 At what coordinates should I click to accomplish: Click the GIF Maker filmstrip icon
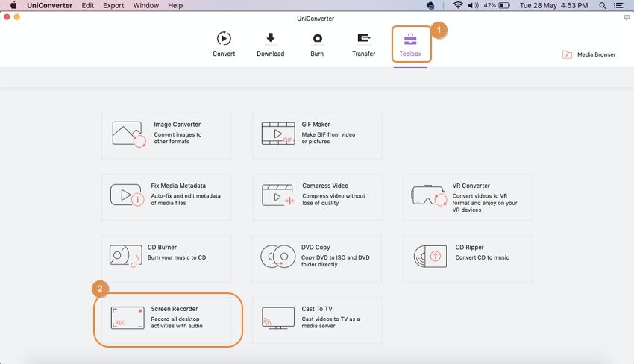278,134
